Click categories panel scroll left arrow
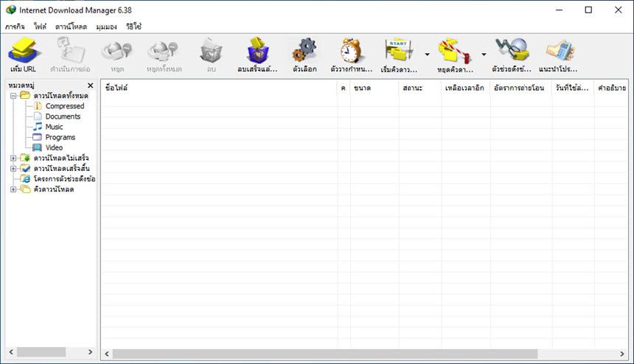The height and width of the screenshot is (364, 634). 11,352
